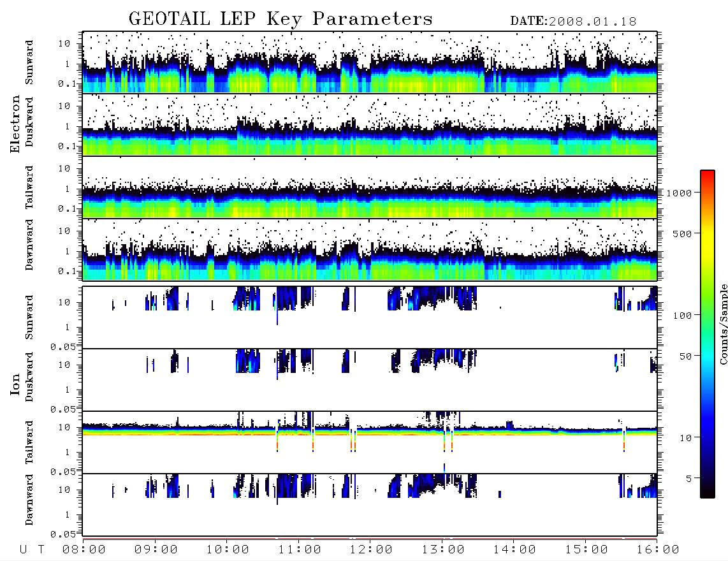Click the 10 colorbar tick label

(x=685, y=438)
